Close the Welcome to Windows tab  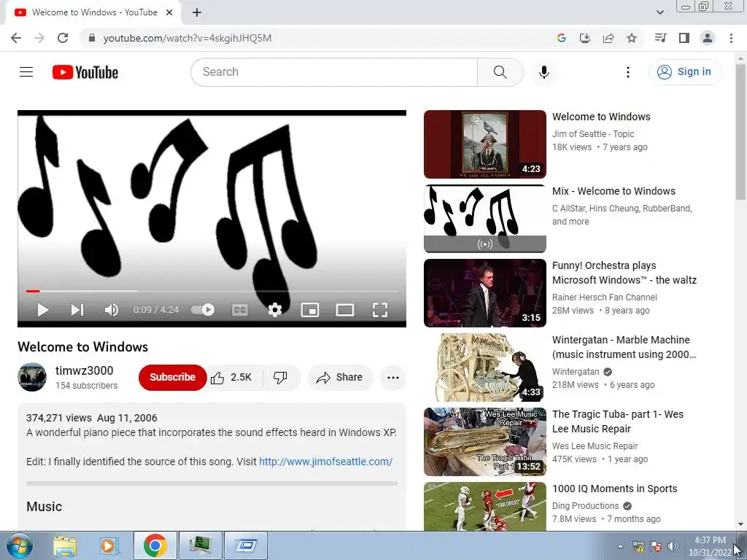pyautogui.click(x=169, y=12)
